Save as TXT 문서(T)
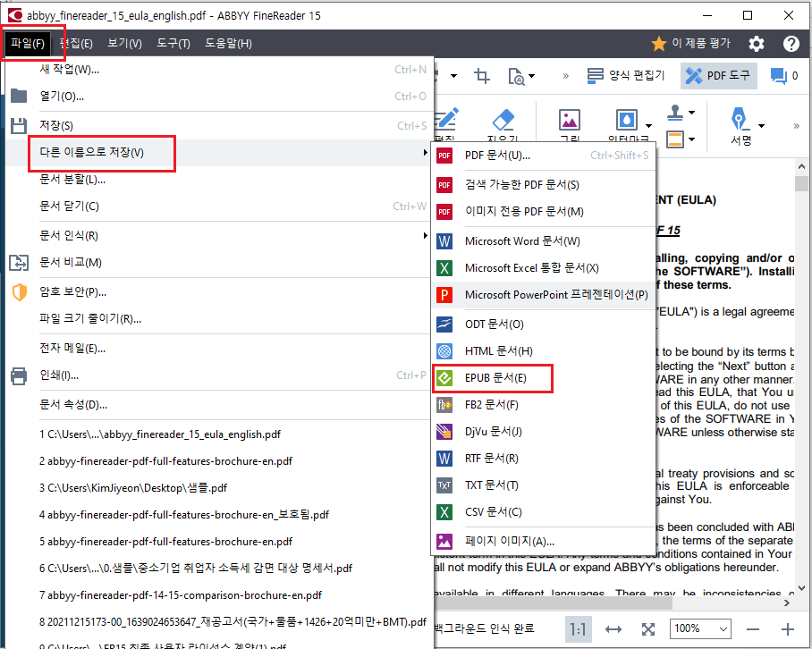 coord(544,485)
